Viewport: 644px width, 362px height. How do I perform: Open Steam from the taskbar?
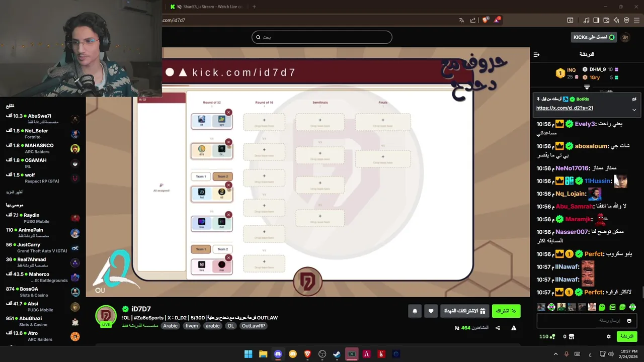[337, 354]
